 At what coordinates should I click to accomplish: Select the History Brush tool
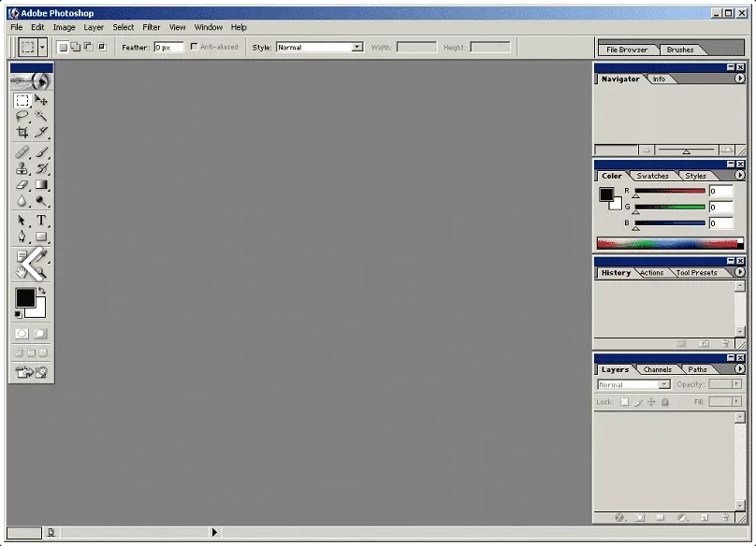tap(41, 168)
